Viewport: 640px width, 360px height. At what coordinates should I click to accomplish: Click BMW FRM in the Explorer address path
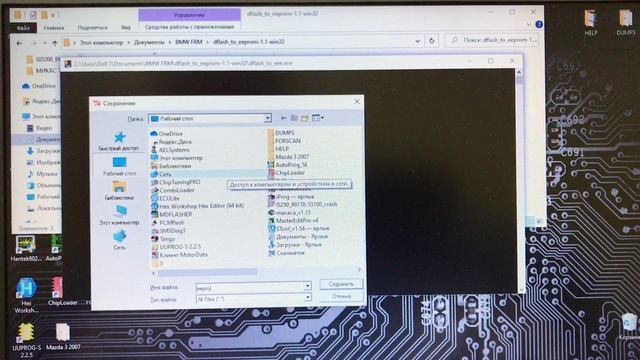[189, 42]
